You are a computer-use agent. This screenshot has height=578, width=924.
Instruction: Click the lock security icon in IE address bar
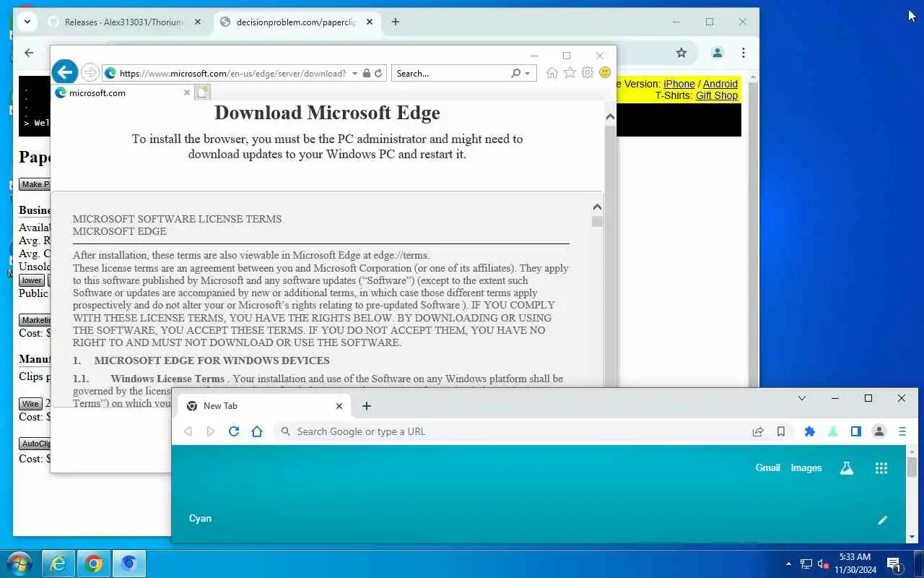coord(367,73)
